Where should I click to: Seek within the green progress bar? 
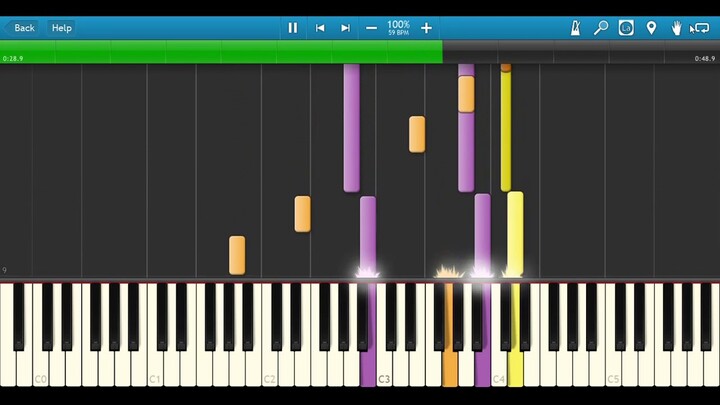coord(221,51)
